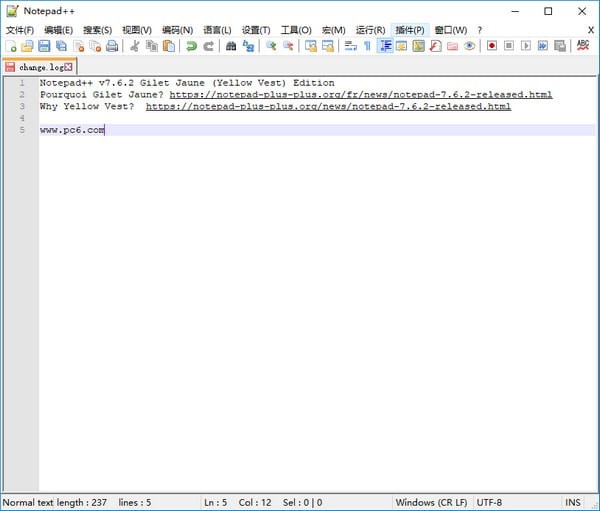This screenshot has height=511, width=600.
Task: Click the spell check ABC icon
Action: coord(583,46)
